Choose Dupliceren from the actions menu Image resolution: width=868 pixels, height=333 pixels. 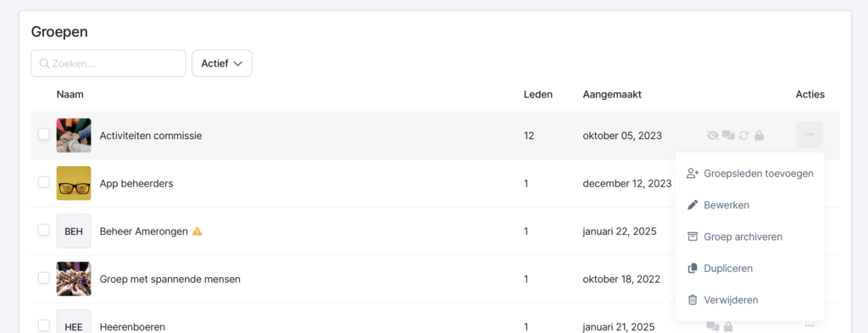749,269
